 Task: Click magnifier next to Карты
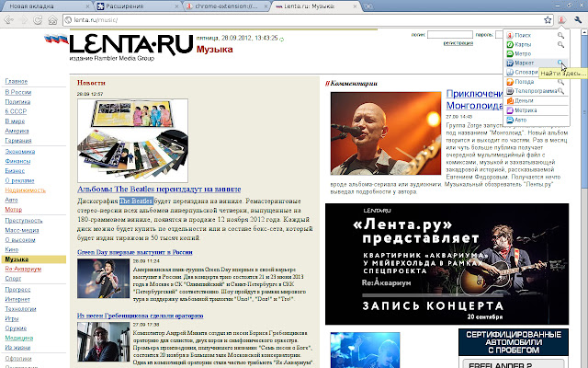[560, 44]
